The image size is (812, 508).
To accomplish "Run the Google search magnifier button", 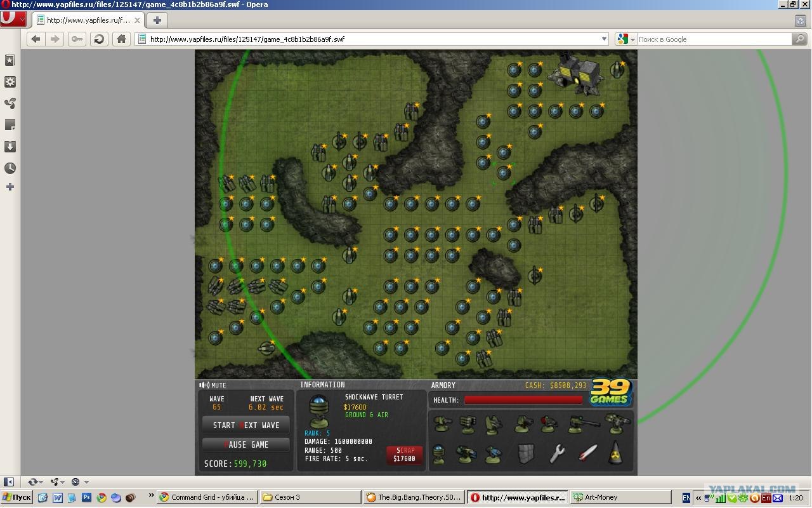I will [x=800, y=39].
